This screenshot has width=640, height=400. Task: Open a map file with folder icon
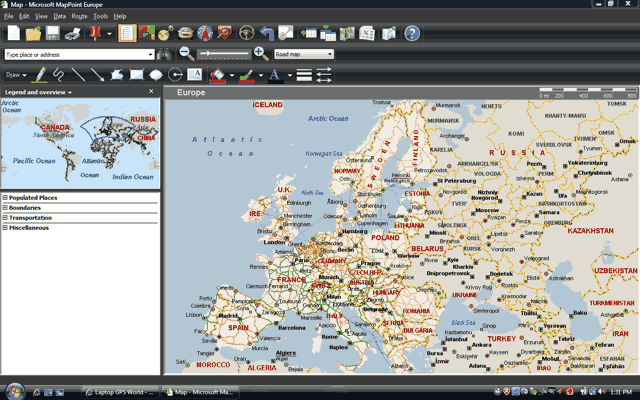click(x=33, y=33)
